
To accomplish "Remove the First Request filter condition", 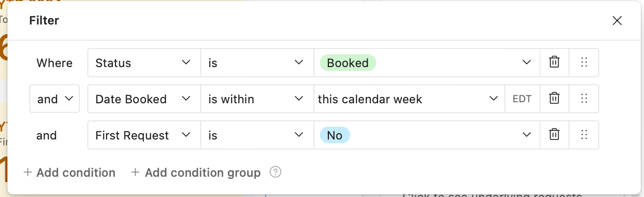I will click(554, 135).
